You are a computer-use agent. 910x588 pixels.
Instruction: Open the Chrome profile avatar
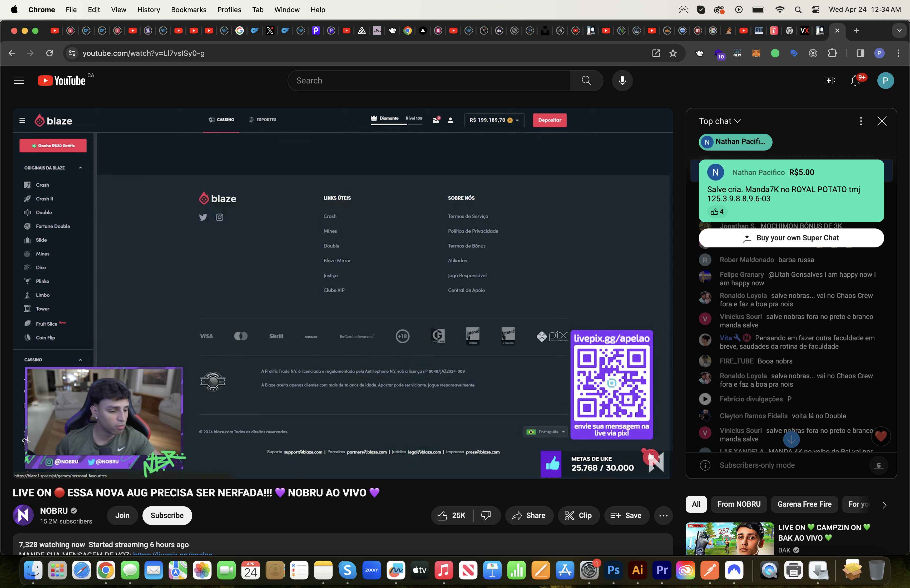pos(879,53)
